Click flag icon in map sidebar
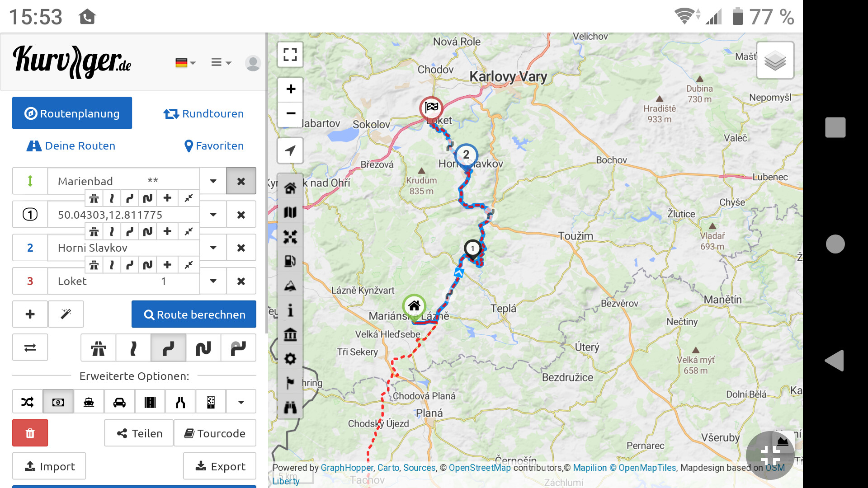 (290, 383)
